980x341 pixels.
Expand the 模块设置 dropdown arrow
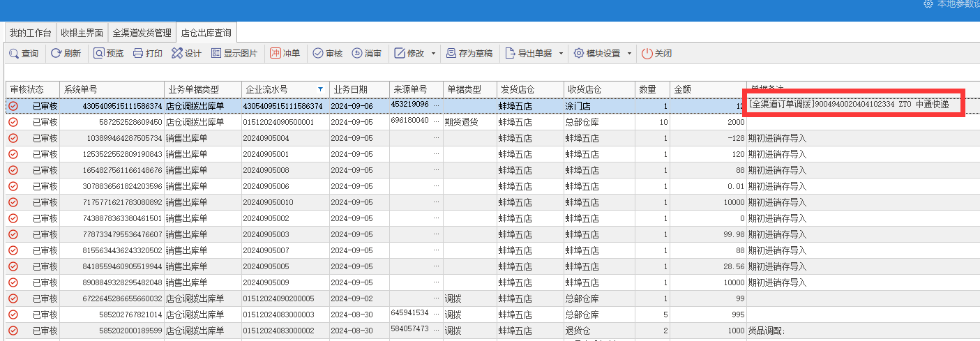click(629, 54)
